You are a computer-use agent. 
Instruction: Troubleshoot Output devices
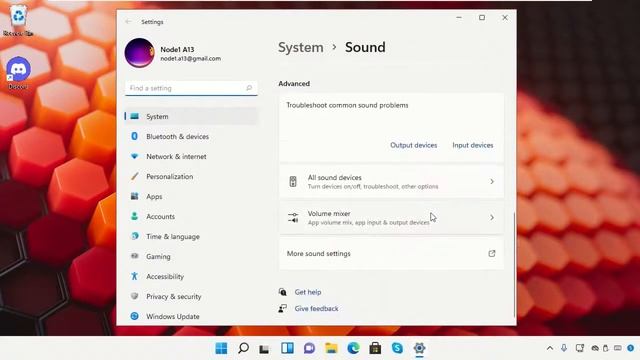point(413,145)
